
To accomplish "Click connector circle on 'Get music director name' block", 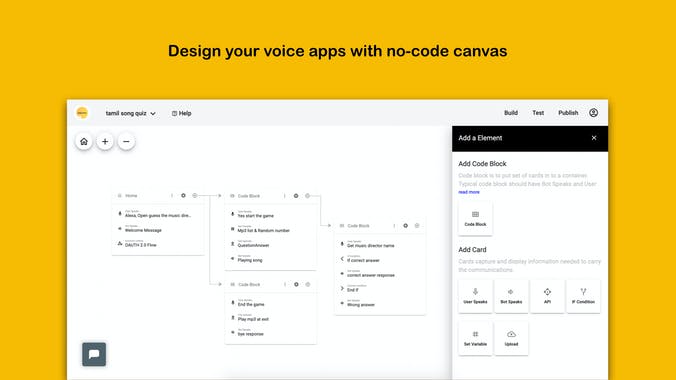I will coord(417,226).
